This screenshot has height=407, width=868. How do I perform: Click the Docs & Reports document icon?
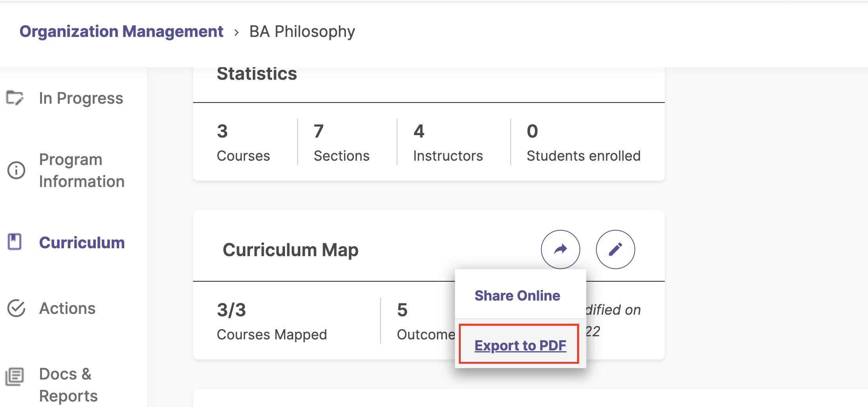(x=15, y=376)
